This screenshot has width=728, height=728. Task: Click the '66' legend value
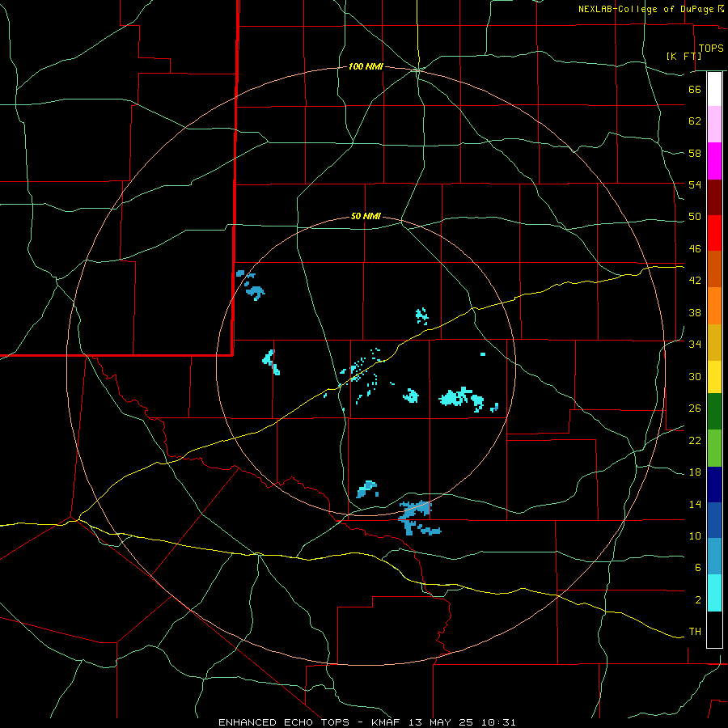(x=695, y=89)
